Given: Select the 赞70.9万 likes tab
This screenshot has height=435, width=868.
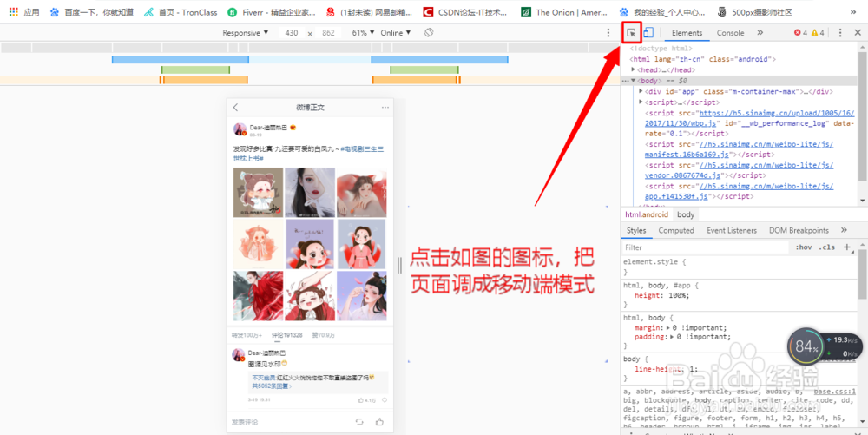Looking at the screenshot, I should (x=323, y=335).
